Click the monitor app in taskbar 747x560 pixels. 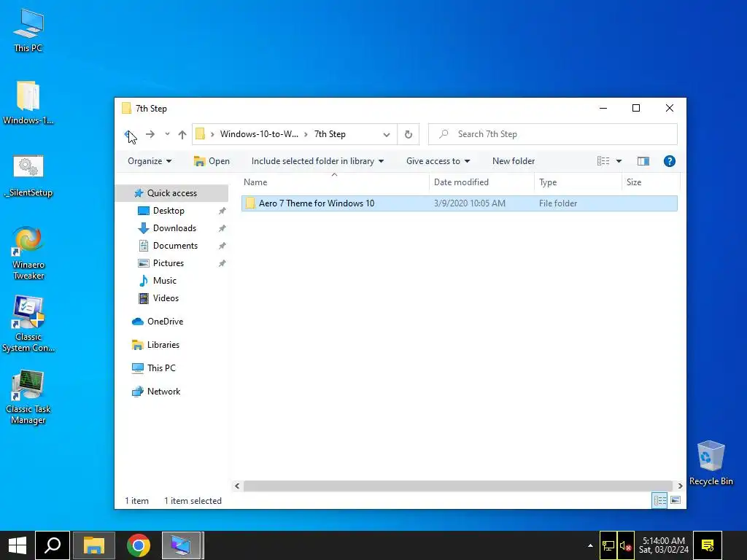coord(182,545)
